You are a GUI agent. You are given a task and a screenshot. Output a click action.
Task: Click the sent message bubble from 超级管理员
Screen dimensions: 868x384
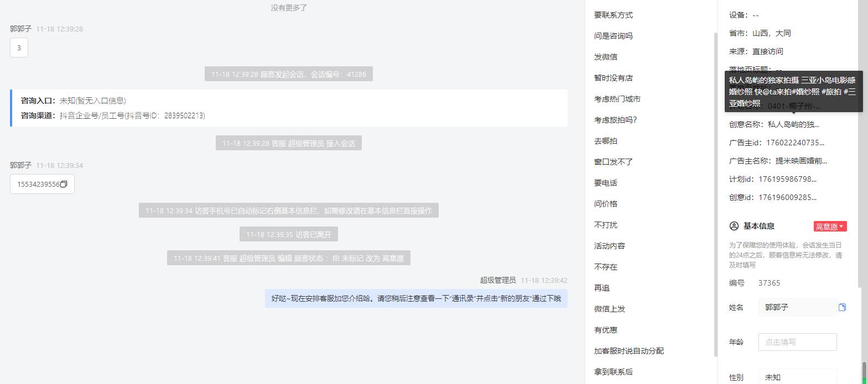tap(416, 298)
